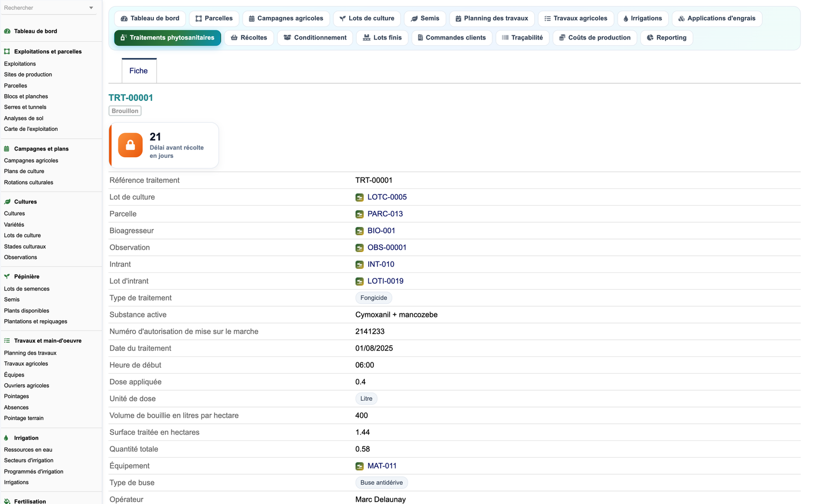Open the INT-010 intrant link

click(381, 264)
